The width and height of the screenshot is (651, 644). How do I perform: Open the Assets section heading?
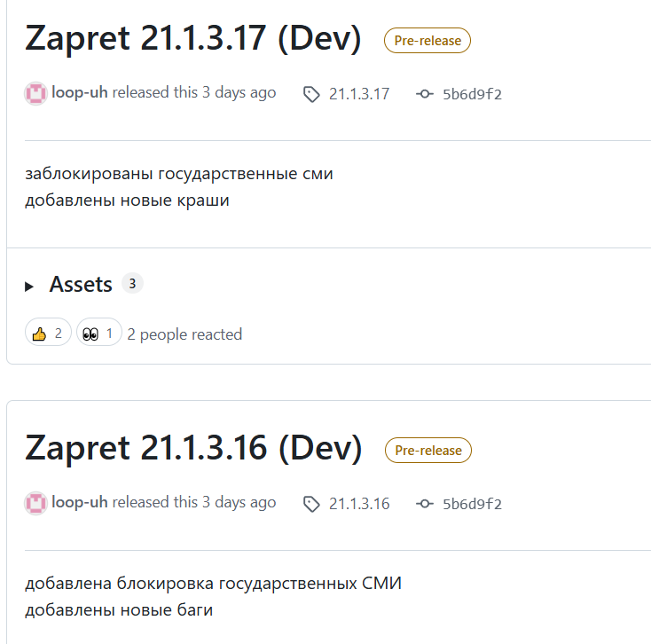click(81, 285)
